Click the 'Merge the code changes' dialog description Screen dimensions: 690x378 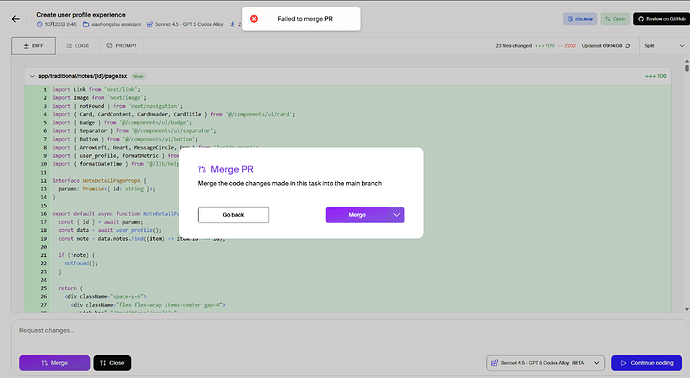click(x=290, y=183)
